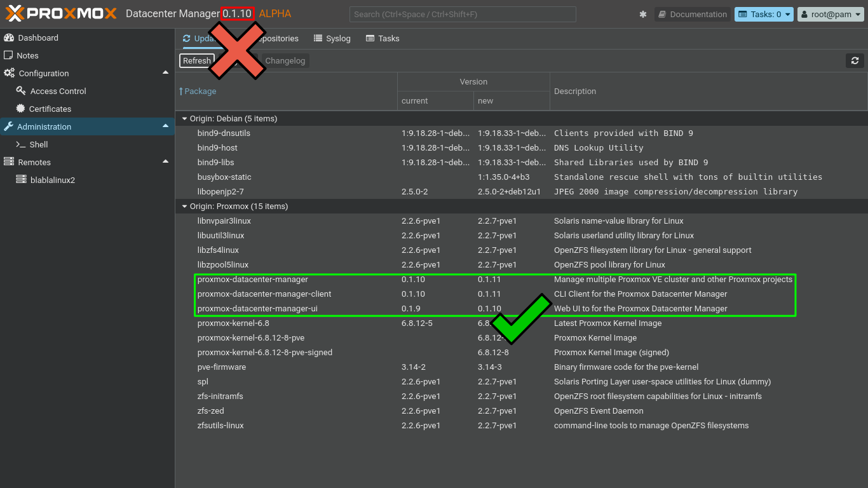Open the Documentation button
868x488 pixels.
pos(692,14)
